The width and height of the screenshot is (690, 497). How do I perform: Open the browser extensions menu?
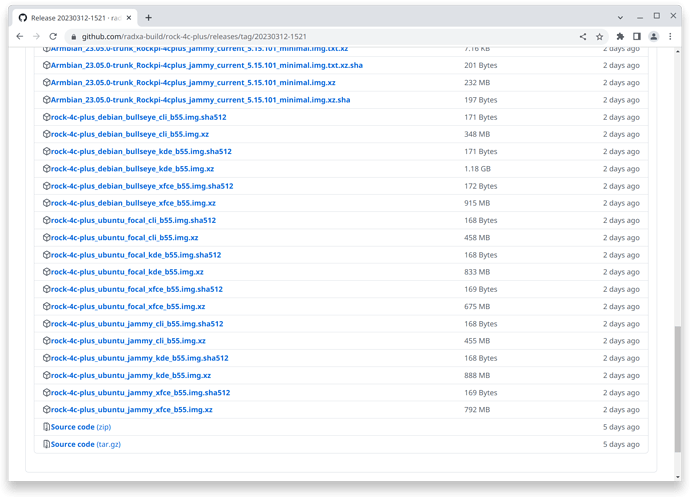click(620, 37)
